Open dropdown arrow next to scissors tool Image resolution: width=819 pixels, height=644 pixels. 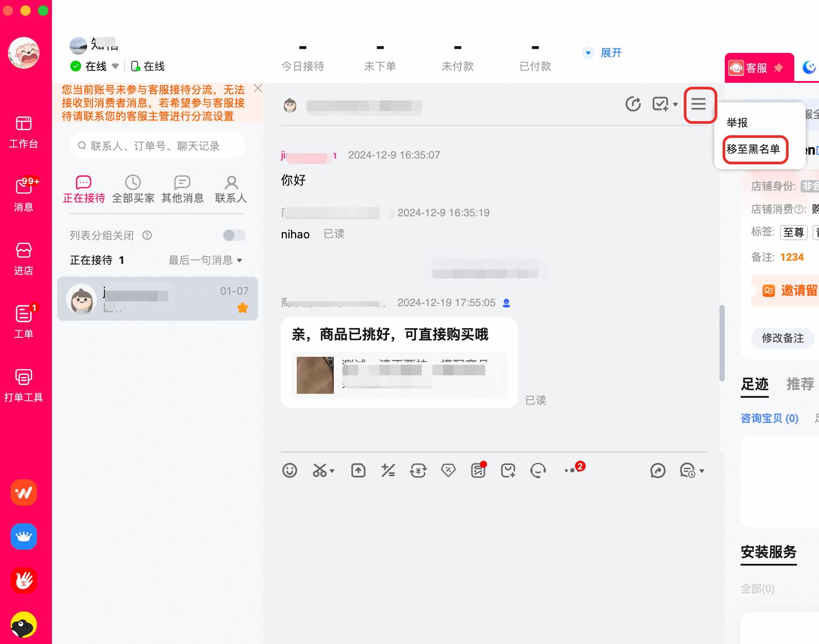[x=332, y=471]
